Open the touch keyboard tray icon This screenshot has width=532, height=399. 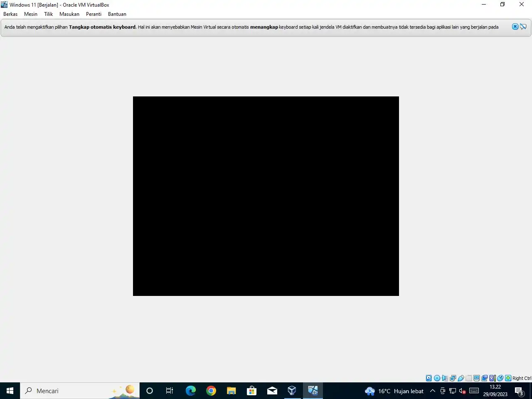(474, 391)
